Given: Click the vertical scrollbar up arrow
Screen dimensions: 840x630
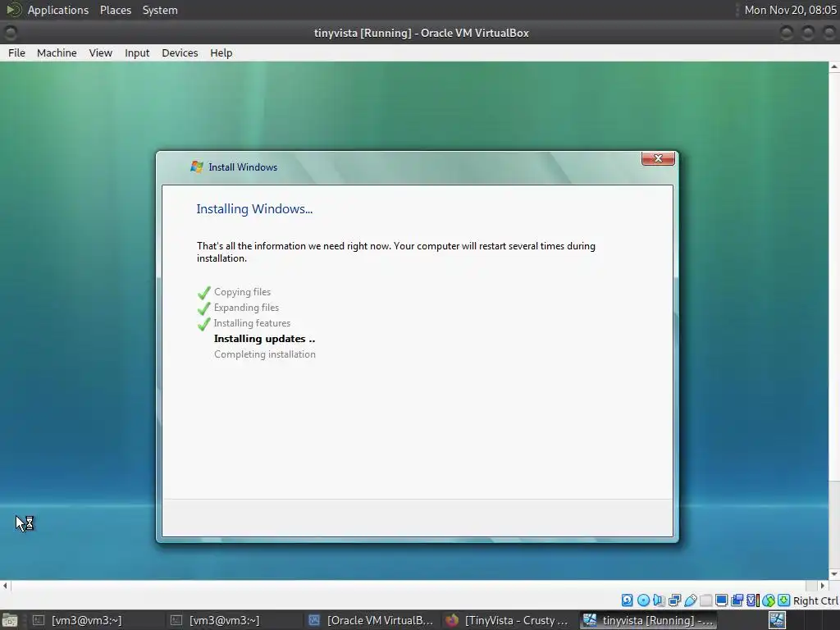Looking at the screenshot, I should tap(834, 67).
